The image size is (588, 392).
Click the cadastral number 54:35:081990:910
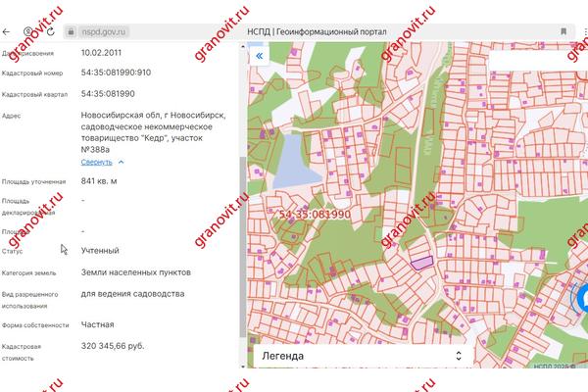pyautogui.click(x=117, y=73)
